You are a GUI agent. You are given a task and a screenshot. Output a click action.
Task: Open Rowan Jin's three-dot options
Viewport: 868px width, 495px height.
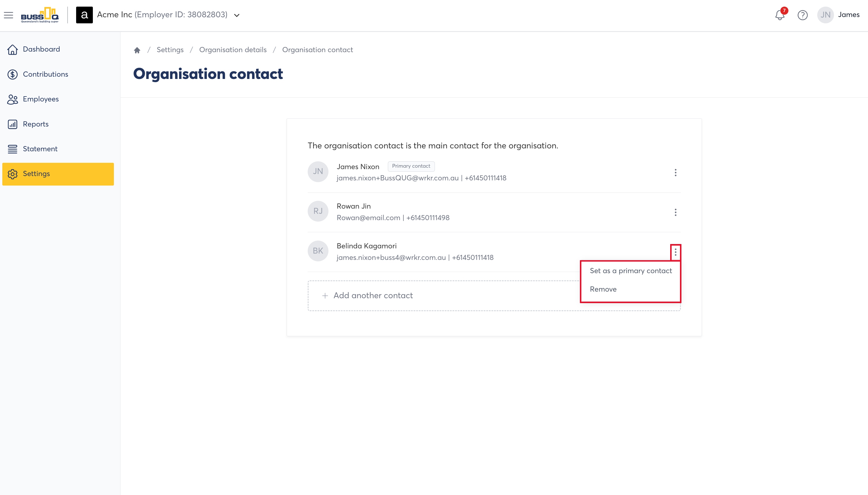675,212
